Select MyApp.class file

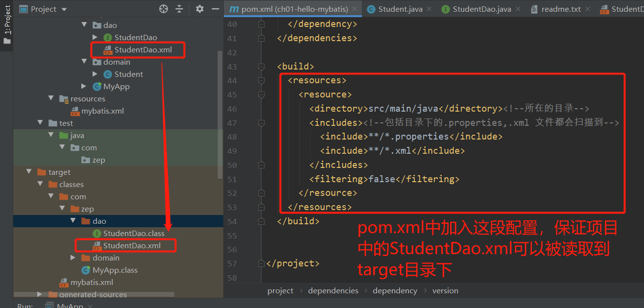point(115,270)
